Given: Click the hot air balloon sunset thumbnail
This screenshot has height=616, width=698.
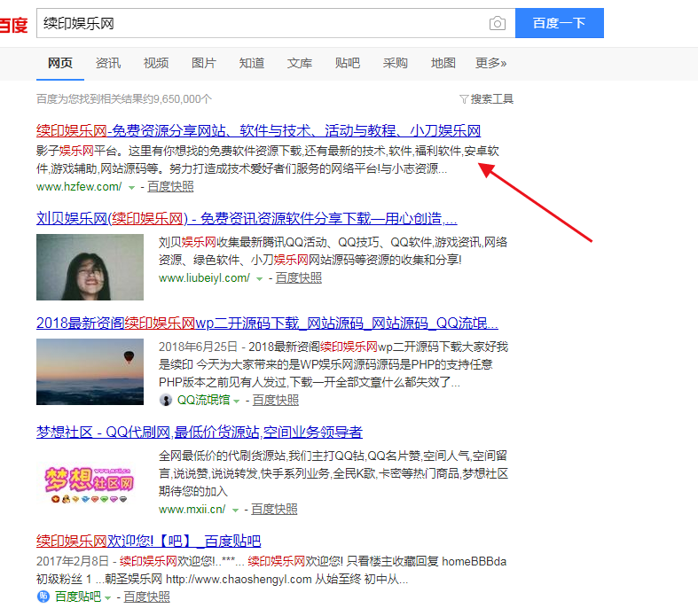Looking at the screenshot, I should point(90,372).
